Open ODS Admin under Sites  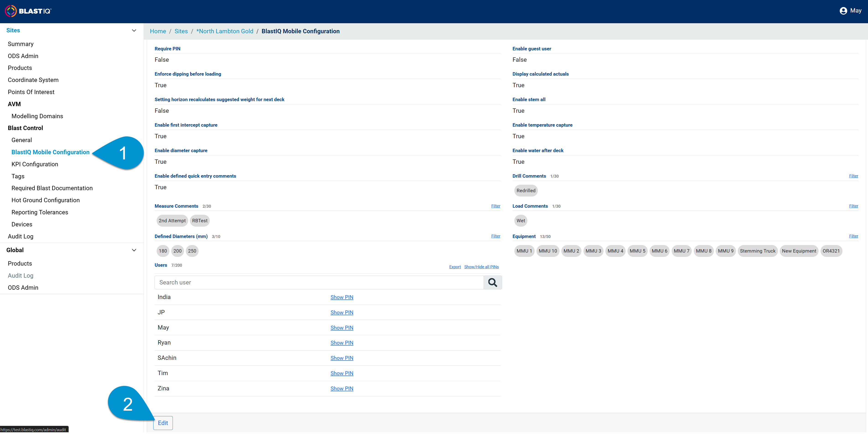(x=23, y=56)
